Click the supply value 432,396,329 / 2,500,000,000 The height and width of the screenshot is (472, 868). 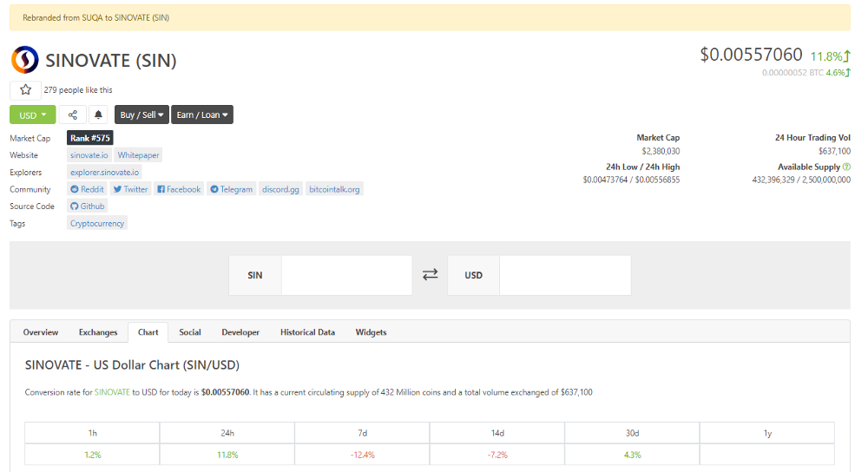(x=801, y=180)
